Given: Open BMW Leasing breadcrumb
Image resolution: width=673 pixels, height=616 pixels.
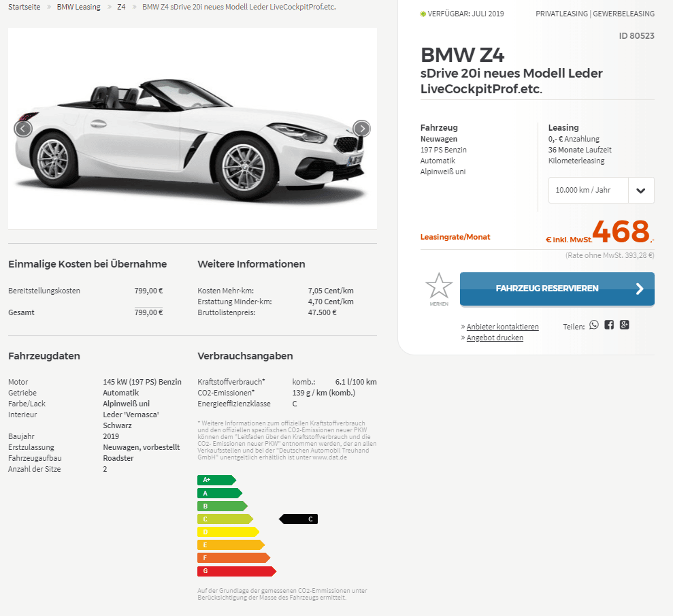Looking at the screenshot, I should click(x=78, y=7).
